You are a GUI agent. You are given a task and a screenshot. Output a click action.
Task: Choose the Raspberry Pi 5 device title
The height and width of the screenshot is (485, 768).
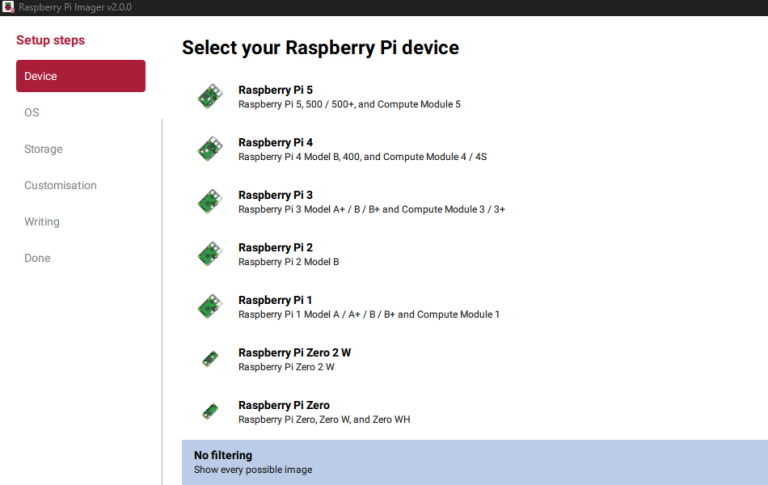[275, 90]
